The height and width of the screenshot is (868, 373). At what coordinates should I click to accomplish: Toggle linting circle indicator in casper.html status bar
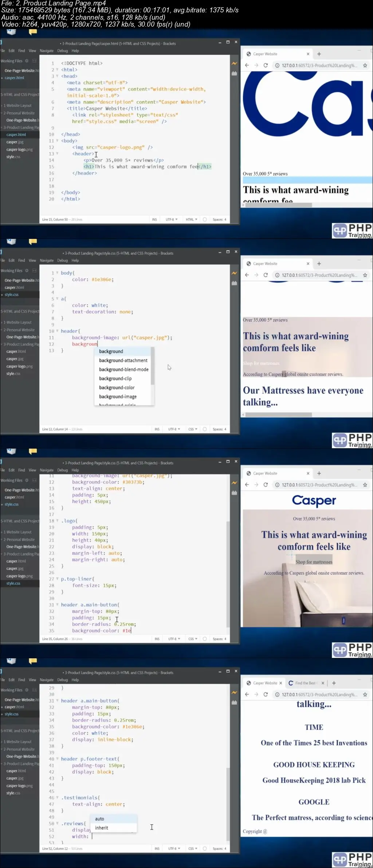pos(205,220)
